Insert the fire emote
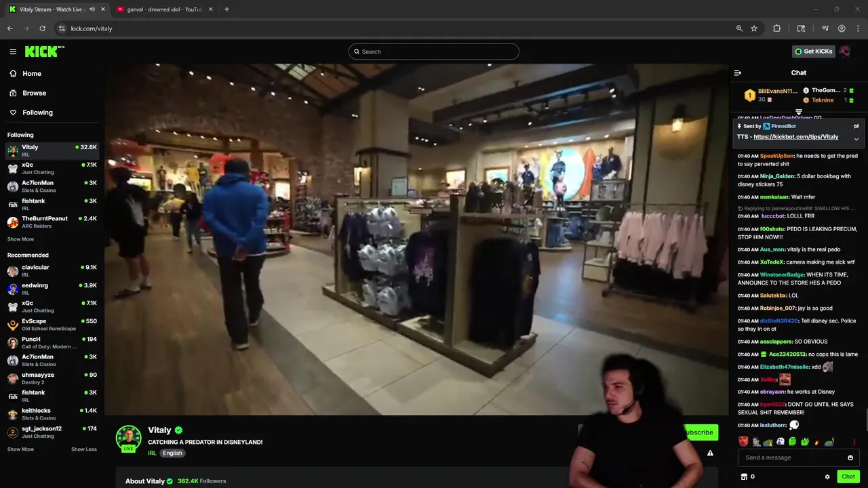This screenshot has height=488, width=868. coord(816,441)
